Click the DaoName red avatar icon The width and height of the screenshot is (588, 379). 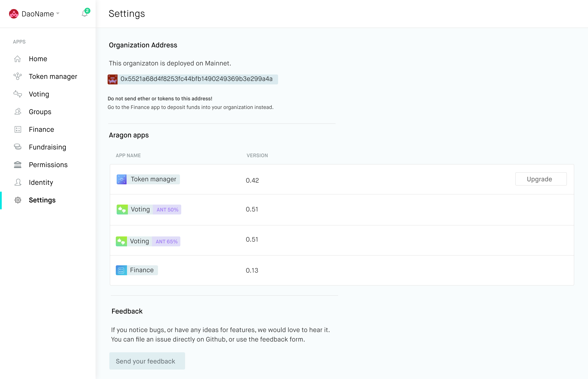[14, 14]
